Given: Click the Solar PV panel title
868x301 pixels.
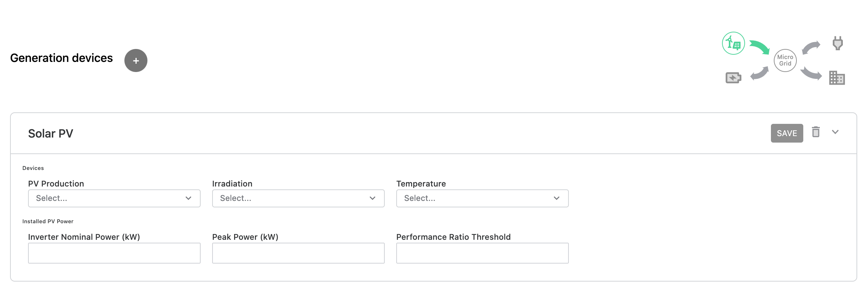Looking at the screenshot, I should (x=51, y=134).
